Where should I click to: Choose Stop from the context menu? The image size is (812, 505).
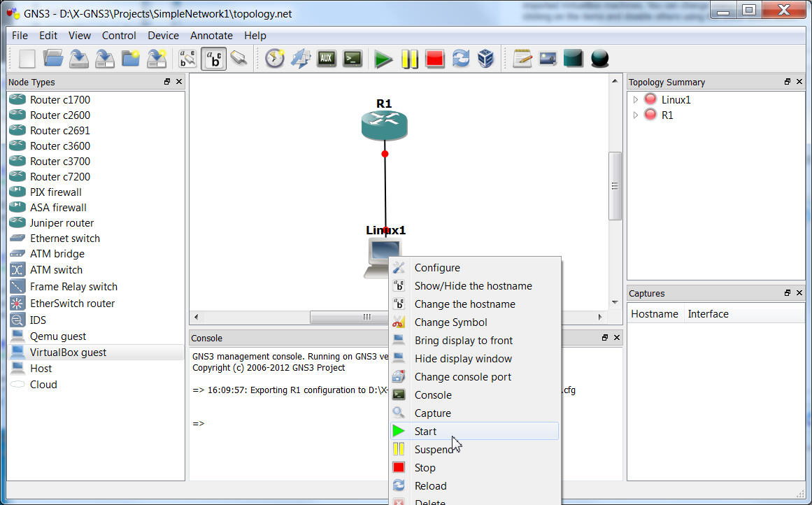(x=474, y=468)
